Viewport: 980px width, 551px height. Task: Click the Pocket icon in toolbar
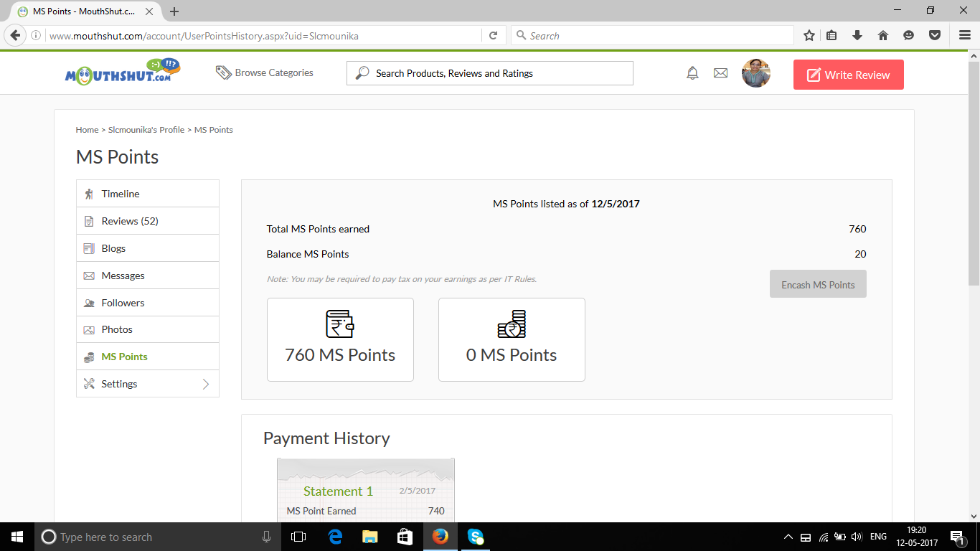934,35
